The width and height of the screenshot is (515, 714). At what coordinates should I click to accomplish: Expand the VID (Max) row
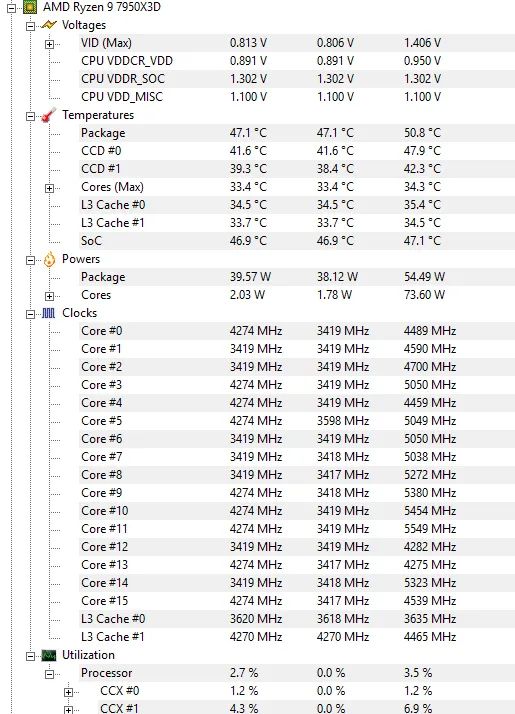point(49,44)
